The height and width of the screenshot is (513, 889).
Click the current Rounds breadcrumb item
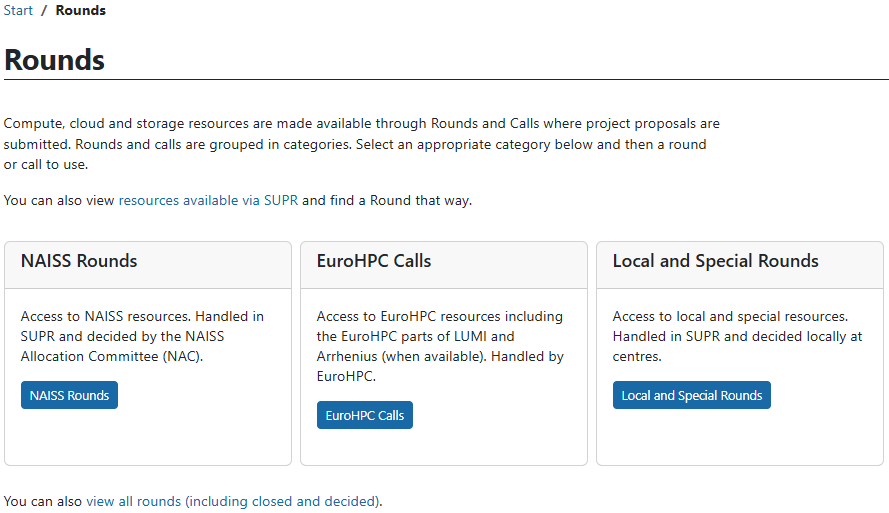tap(80, 11)
